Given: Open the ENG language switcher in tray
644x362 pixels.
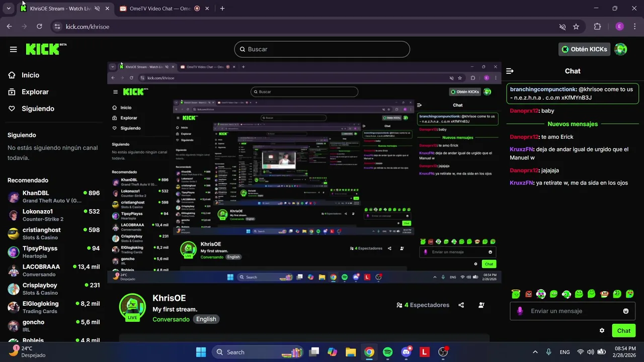Looking at the screenshot, I should point(565,352).
